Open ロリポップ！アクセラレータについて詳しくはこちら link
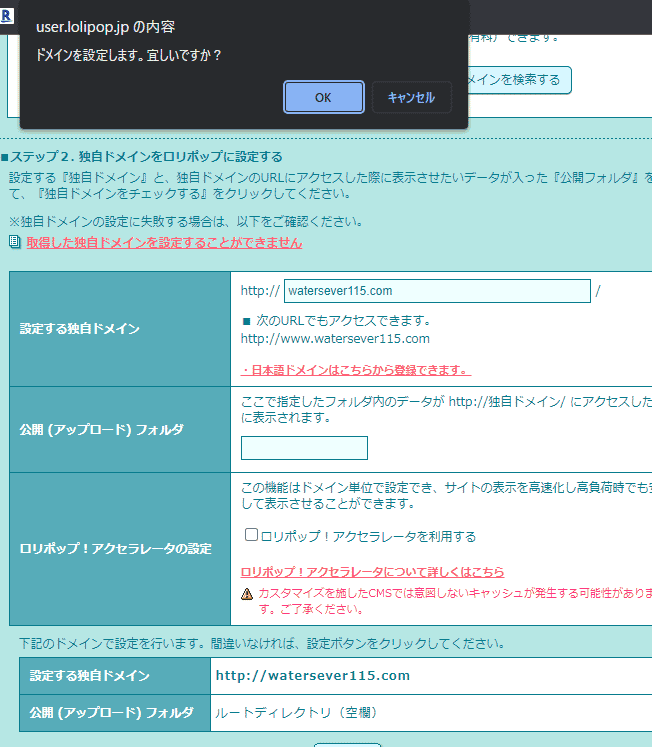Viewport: 652px width, 747px height. tap(372, 572)
